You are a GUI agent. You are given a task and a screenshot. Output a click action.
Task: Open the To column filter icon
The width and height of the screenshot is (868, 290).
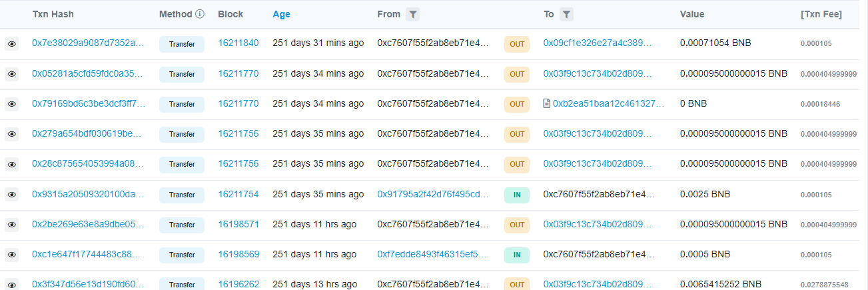click(x=566, y=14)
